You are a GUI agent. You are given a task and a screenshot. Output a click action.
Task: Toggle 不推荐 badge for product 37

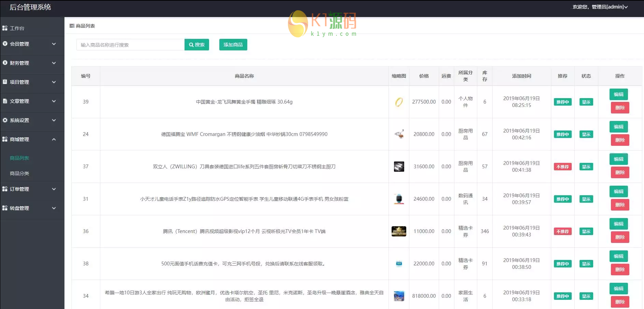(562, 167)
